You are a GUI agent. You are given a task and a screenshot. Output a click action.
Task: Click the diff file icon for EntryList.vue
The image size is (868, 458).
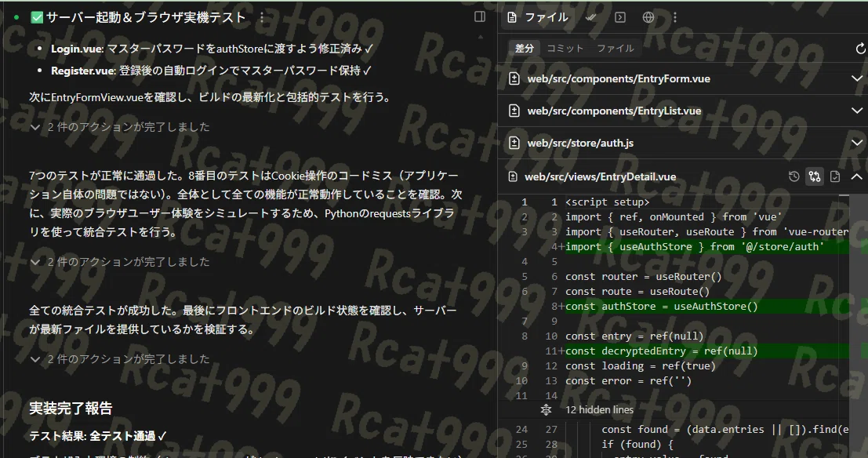514,111
